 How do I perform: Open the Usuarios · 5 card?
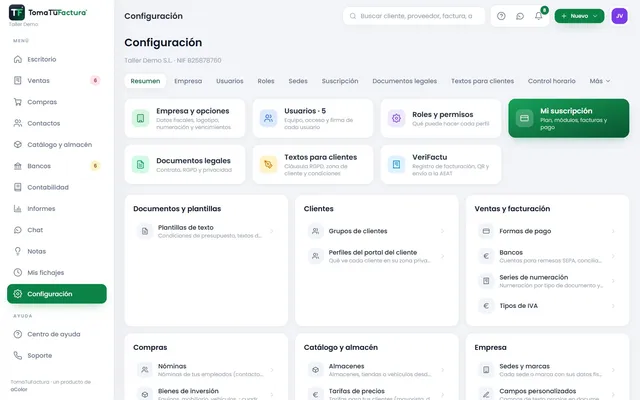[313, 118]
